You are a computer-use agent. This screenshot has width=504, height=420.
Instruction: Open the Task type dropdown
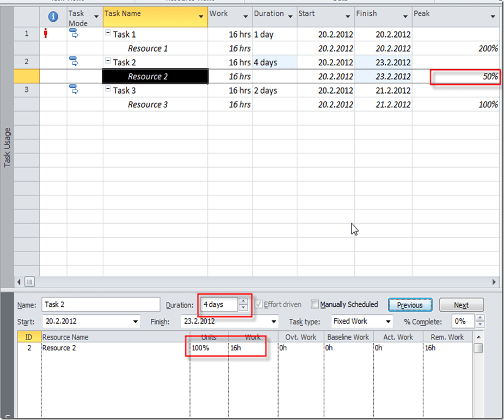pos(388,322)
